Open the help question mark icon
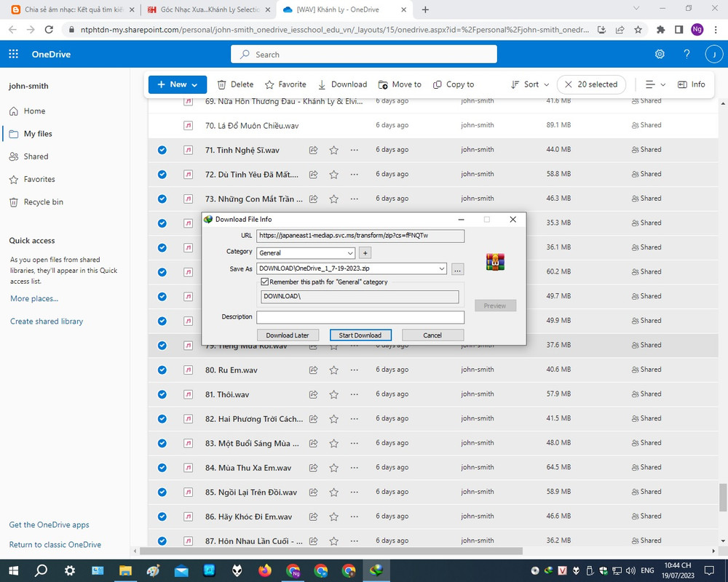The image size is (728, 582). 687,55
